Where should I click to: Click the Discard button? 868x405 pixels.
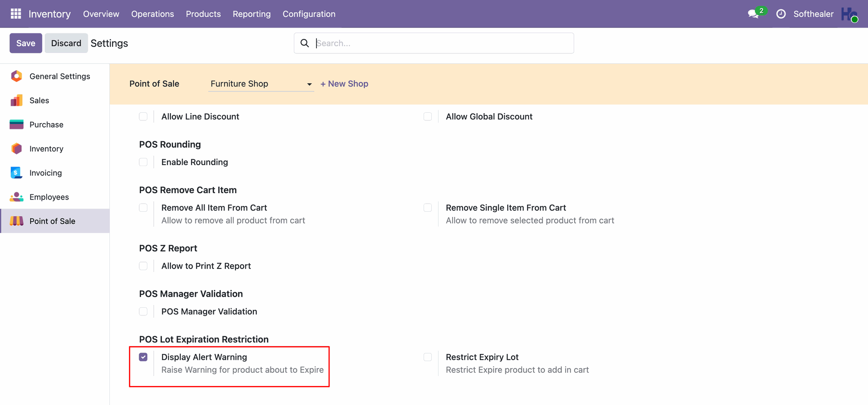(66, 43)
